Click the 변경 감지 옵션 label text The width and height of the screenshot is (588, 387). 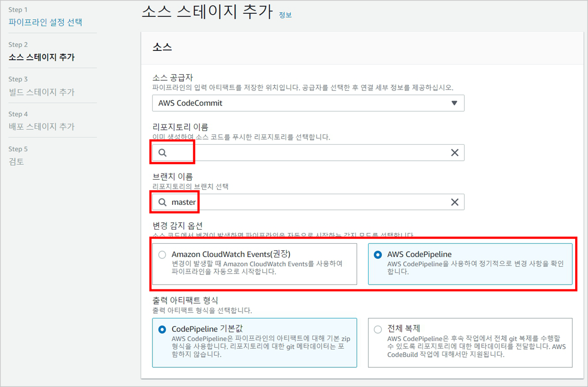pos(177,226)
